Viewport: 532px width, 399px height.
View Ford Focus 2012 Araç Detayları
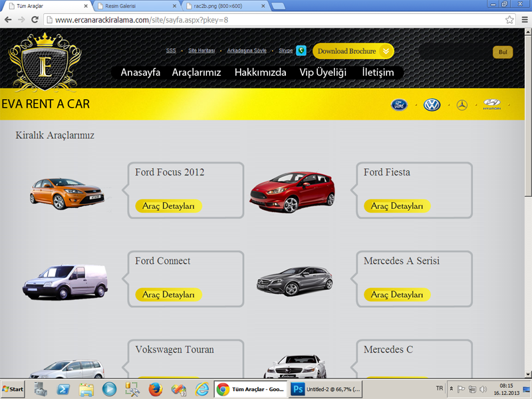pyautogui.click(x=168, y=206)
